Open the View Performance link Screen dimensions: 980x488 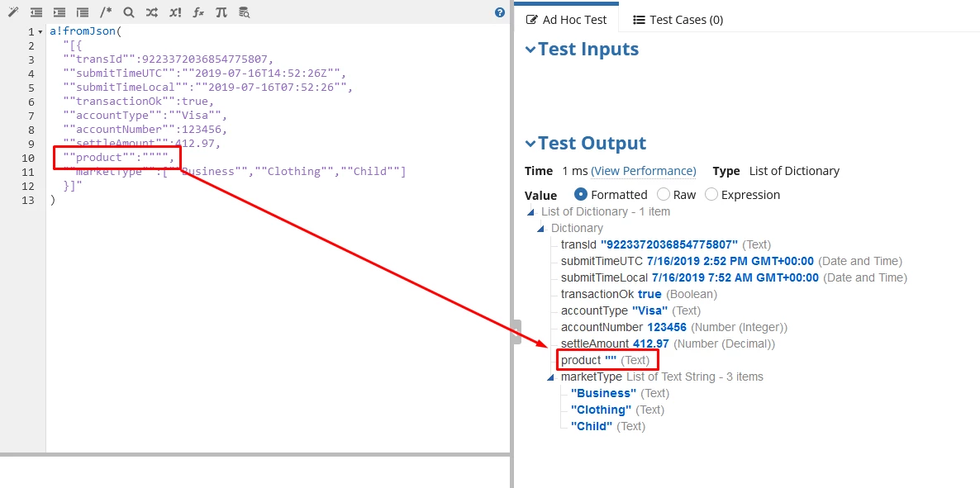tap(643, 171)
